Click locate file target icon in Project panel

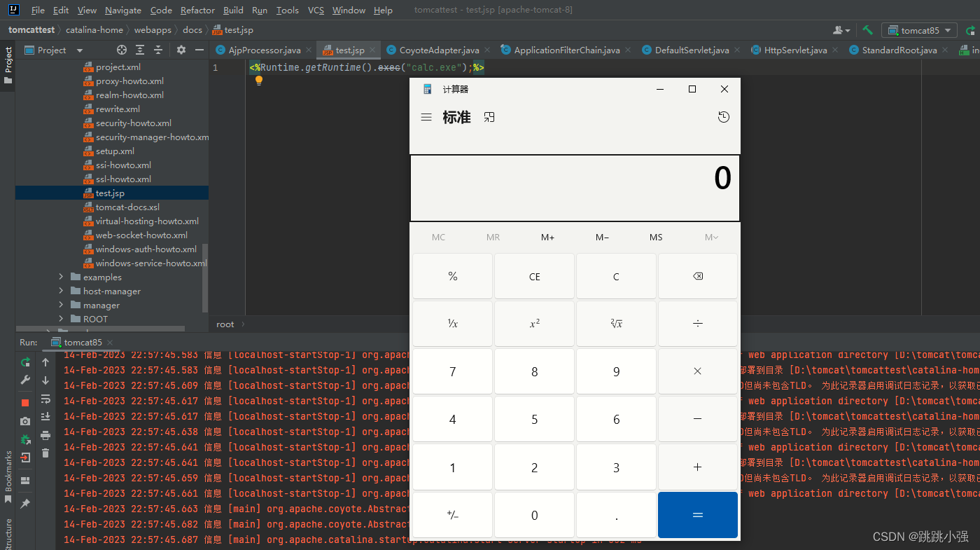pos(122,50)
